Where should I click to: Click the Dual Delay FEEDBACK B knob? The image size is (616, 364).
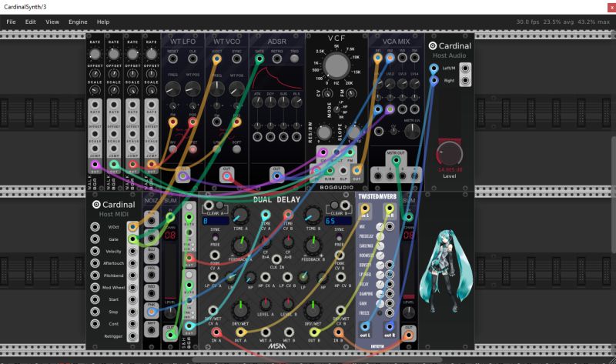(x=313, y=245)
